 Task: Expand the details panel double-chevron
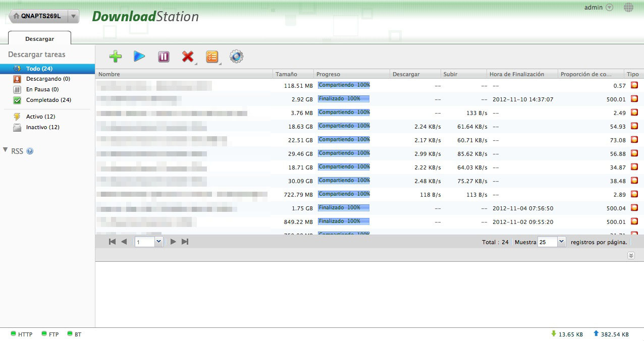coord(631,256)
